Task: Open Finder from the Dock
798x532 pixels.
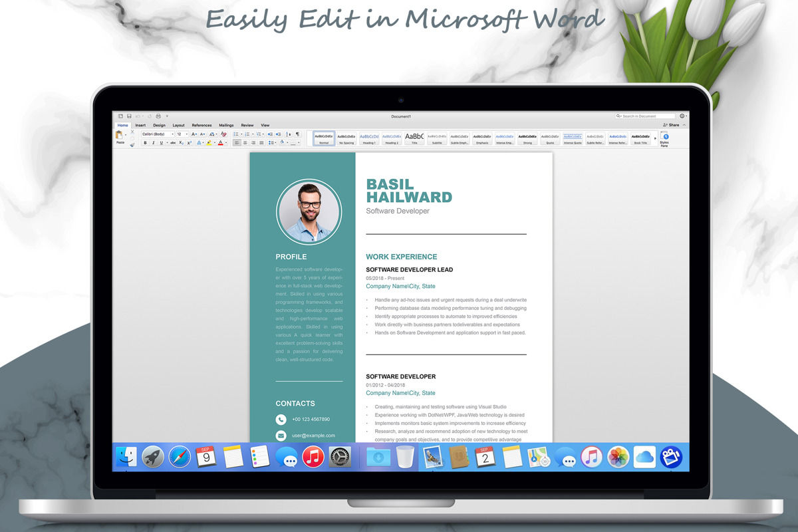Action: (126, 457)
